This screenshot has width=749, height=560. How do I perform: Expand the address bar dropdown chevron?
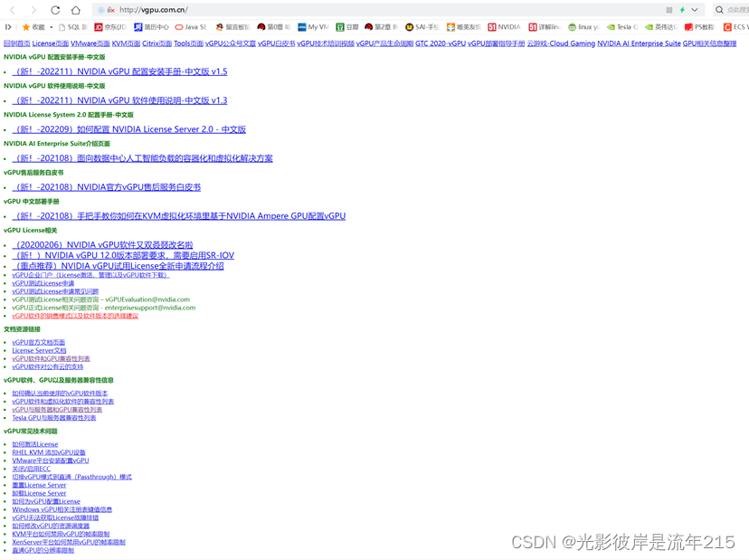coord(695,10)
